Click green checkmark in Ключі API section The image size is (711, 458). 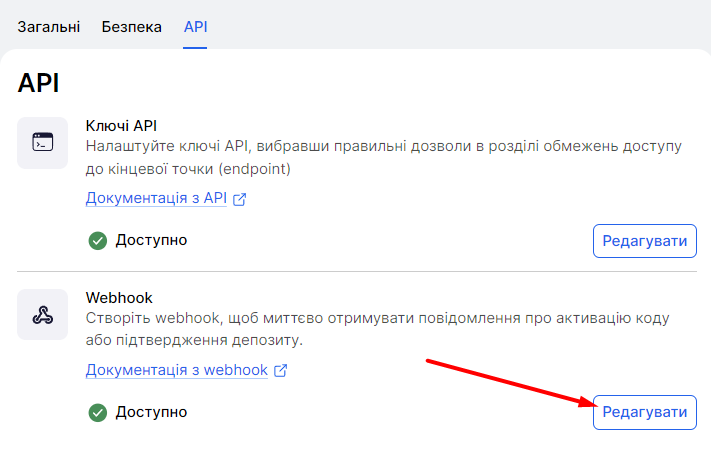[97, 240]
